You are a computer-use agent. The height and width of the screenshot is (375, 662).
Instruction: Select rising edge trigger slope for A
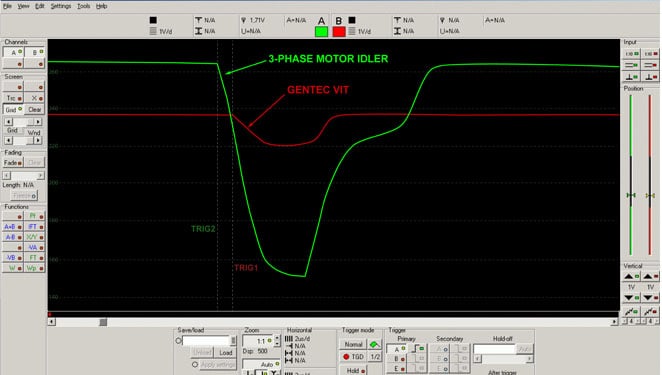coord(418,348)
